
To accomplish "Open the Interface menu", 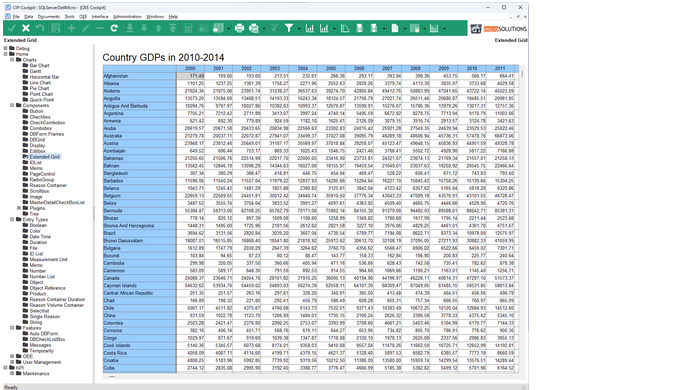I will click(x=100, y=16).
